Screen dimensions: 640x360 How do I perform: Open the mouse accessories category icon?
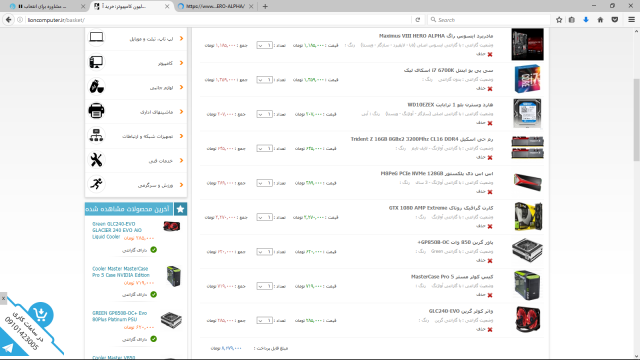[x=96, y=87]
